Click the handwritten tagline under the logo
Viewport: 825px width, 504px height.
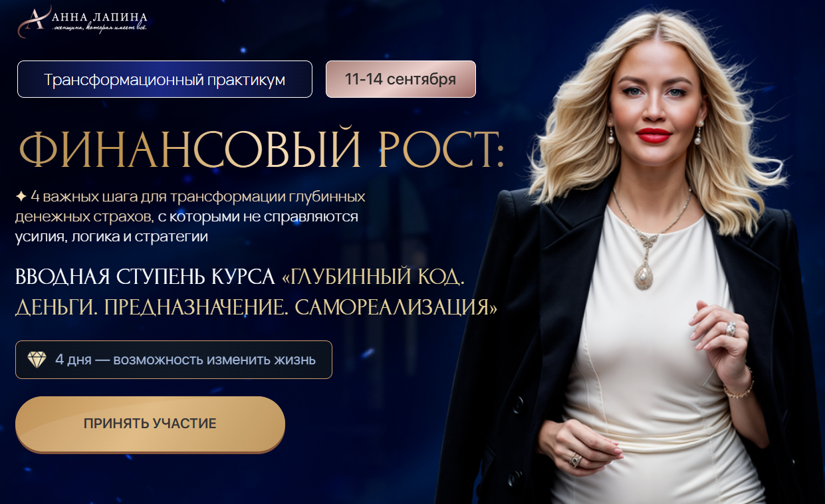pyautogui.click(x=100, y=27)
